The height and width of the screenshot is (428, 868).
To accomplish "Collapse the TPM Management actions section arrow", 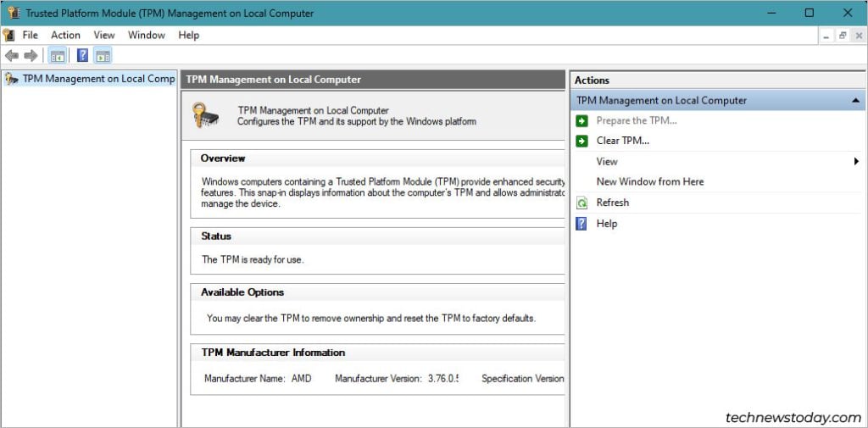I will pyautogui.click(x=855, y=100).
